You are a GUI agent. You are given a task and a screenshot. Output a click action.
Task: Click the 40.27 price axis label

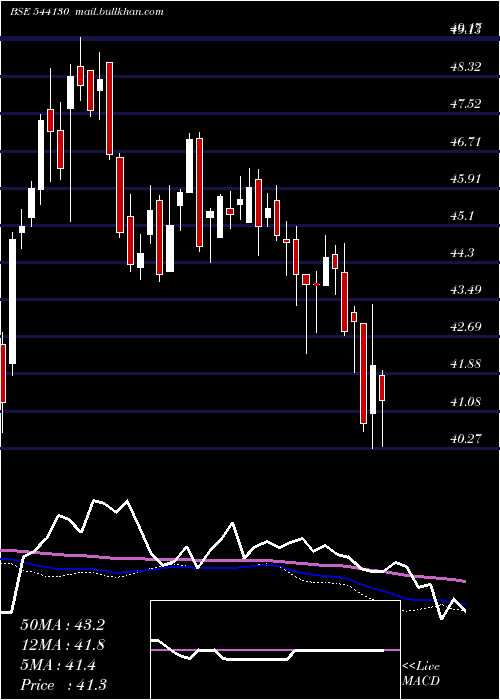click(x=466, y=439)
